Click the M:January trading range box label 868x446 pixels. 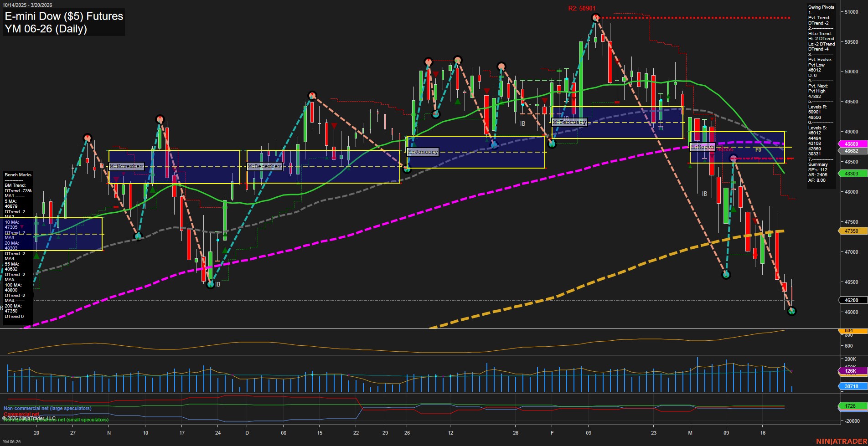[x=423, y=152]
